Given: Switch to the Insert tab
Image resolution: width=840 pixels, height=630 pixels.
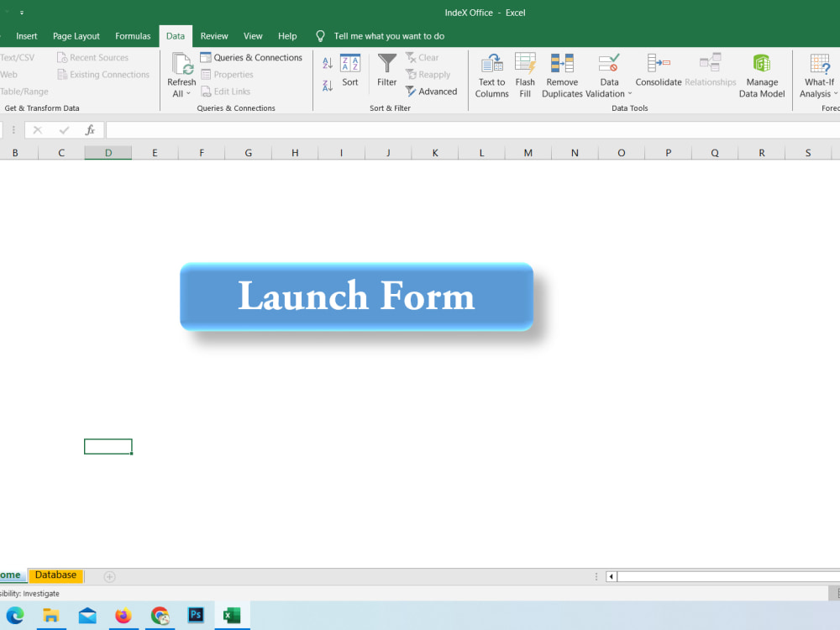Looking at the screenshot, I should pos(27,36).
